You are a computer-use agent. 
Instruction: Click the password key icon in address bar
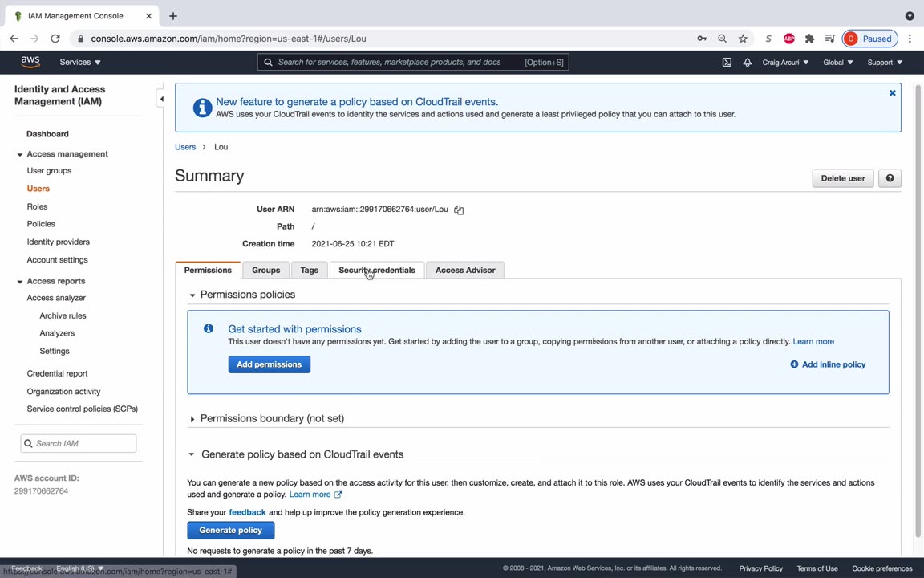[701, 39]
